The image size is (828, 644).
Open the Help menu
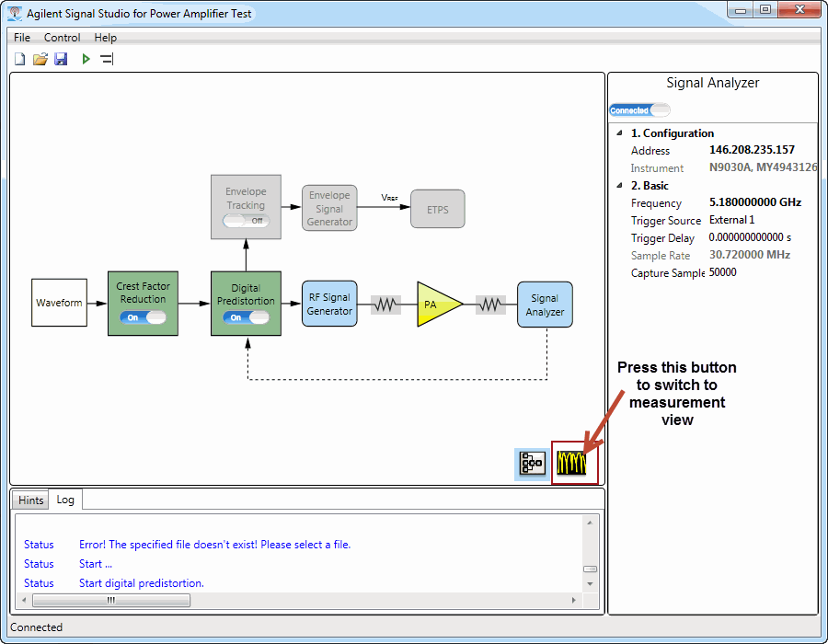click(x=105, y=38)
